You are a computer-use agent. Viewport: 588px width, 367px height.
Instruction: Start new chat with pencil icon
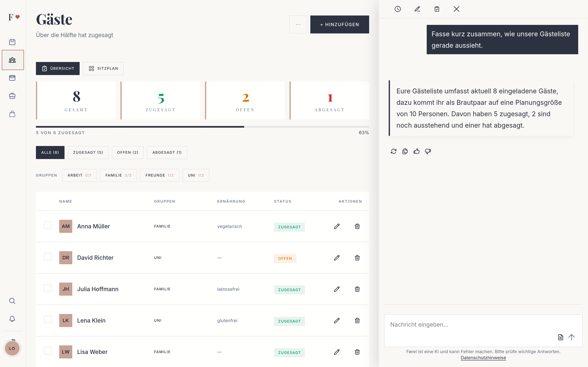[x=417, y=9]
